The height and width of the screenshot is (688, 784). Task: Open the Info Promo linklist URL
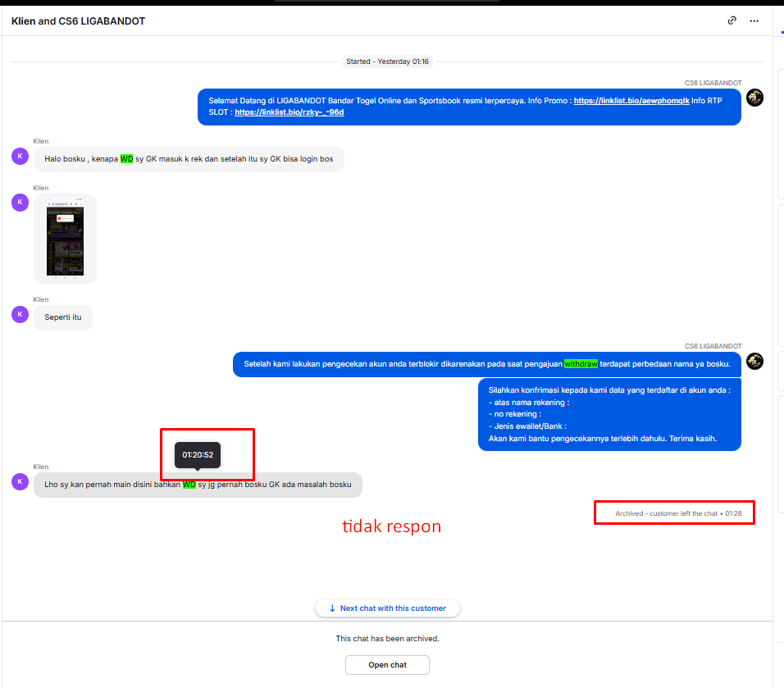click(x=631, y=101)
